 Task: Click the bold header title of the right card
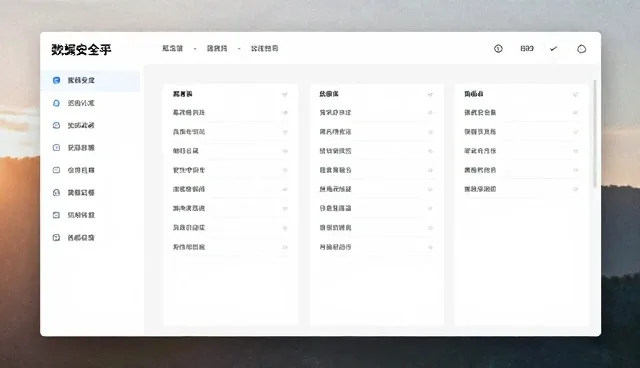pos(474,94)
